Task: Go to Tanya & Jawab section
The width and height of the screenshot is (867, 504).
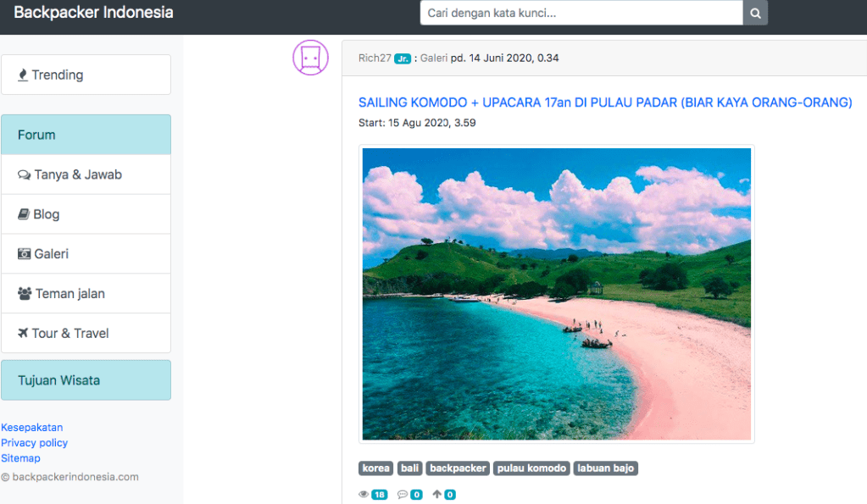Action: pyautogui.click(x=86, y=174)
